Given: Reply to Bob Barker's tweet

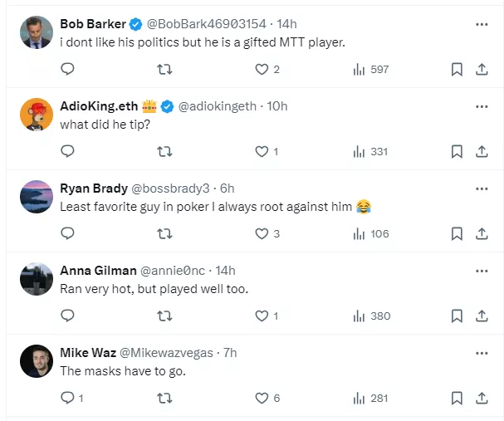Looking at the screenshot, I should point(68,70).
